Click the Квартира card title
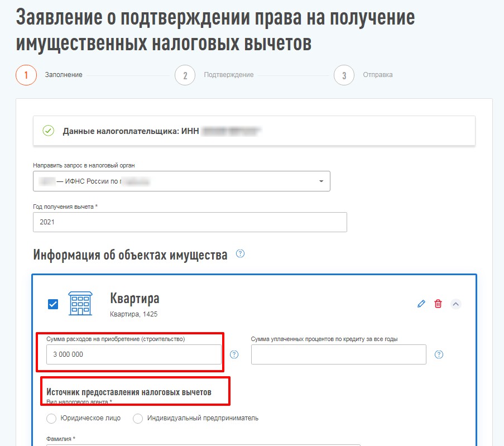504x446 pixels. pyautogui.click(x=135, y=298)
